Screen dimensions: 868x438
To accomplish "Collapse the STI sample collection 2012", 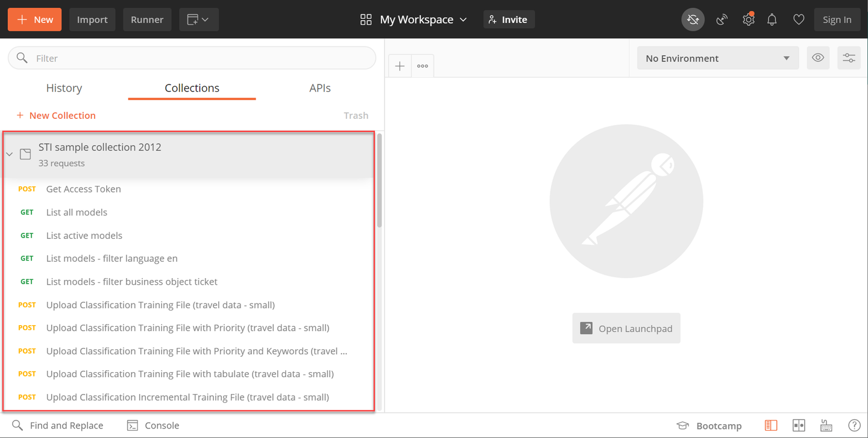I will (x=9, y=154).
